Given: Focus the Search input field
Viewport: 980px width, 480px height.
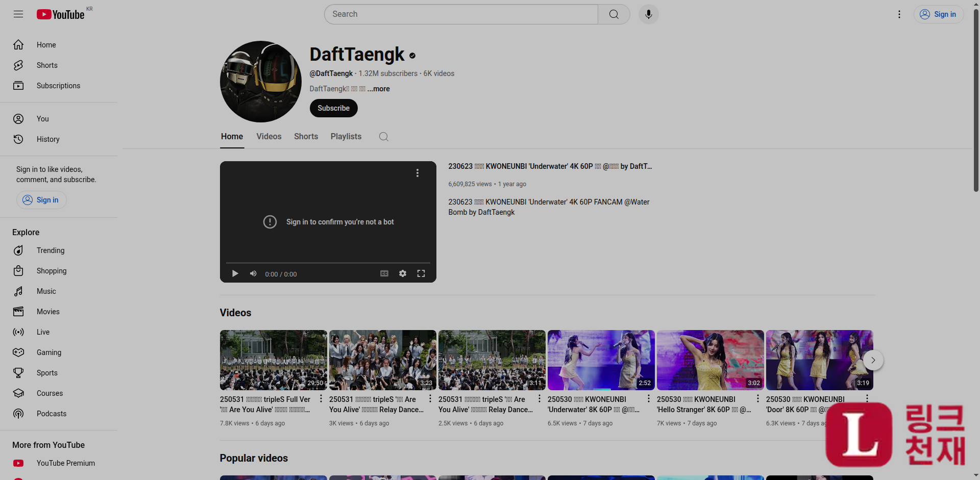Looking at the screenshot, I should pos(461,14).
